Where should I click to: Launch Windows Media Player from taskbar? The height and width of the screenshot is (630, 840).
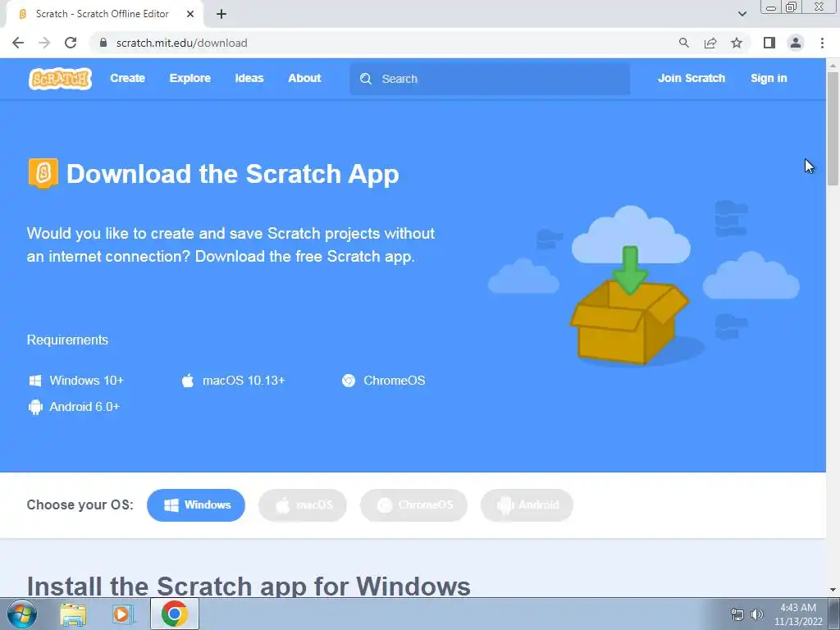[x=123, y=614]
